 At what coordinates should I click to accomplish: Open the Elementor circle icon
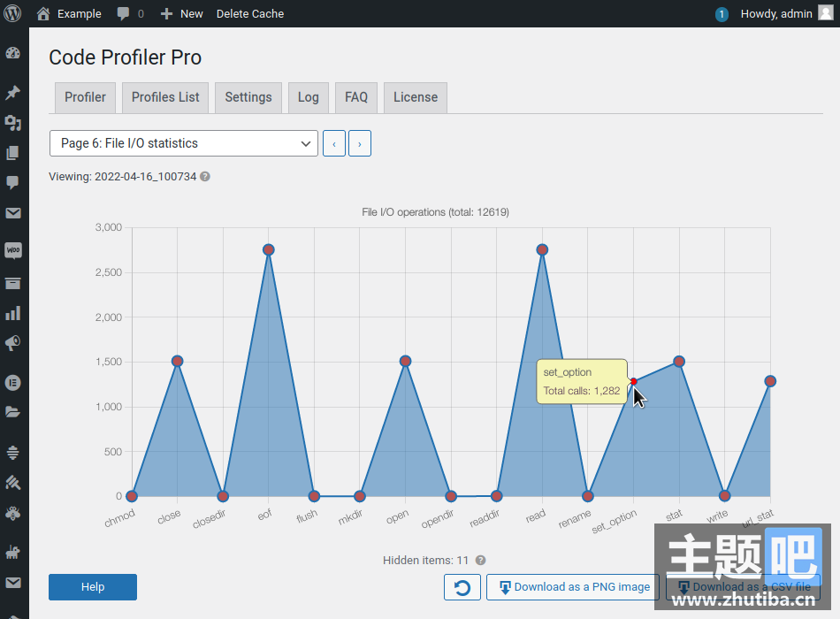[x=13, y=383]
